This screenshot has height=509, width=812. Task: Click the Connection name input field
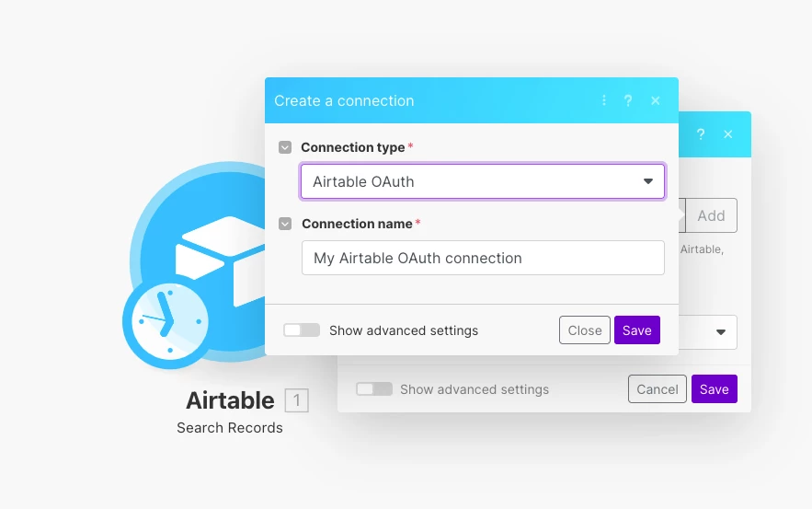coord(483,258)
